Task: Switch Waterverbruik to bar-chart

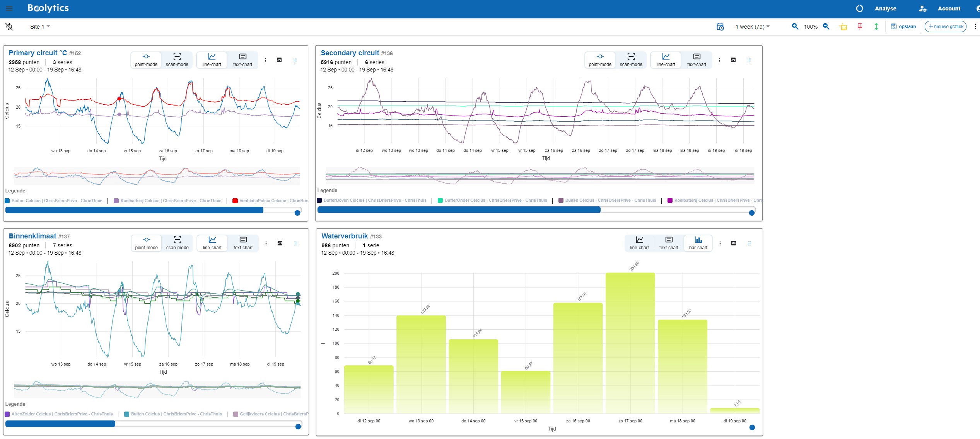Action: 698,243
